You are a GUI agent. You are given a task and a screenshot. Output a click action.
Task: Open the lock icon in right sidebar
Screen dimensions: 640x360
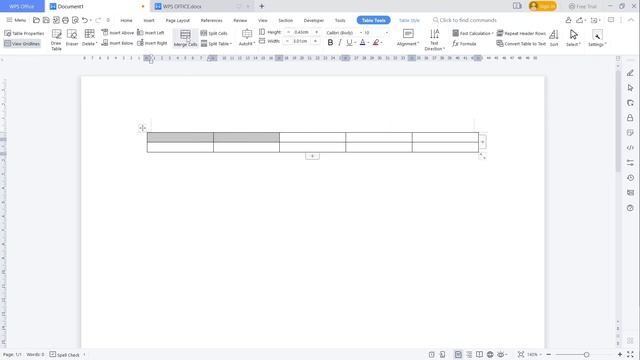tap(630, 118)
